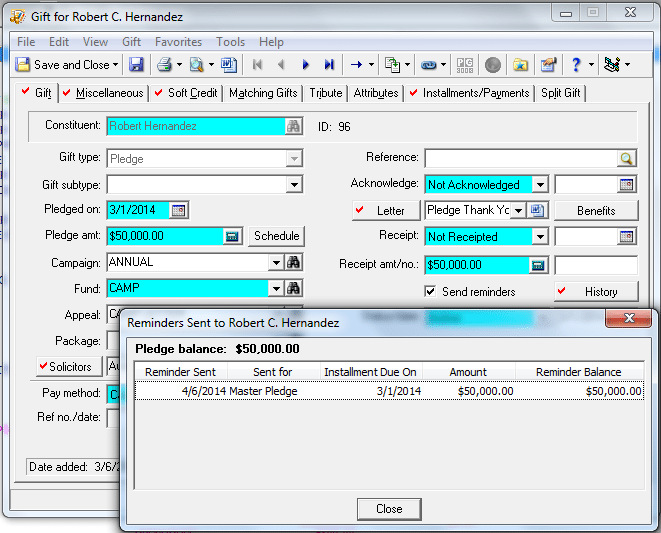This screenshot has width=661, height=533.
Task: Open the Acknowledge status dropdown
Action: pyautogui.click(x=540, y=184)
